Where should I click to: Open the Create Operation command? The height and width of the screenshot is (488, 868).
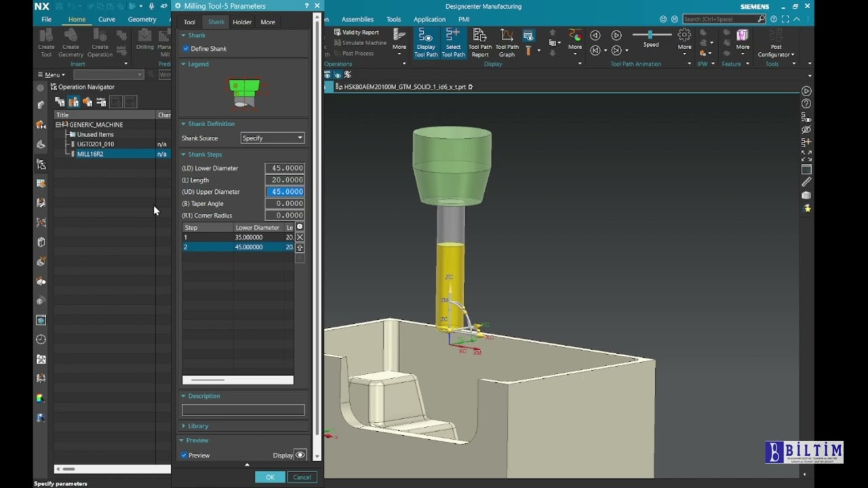(x=100, y=43)
